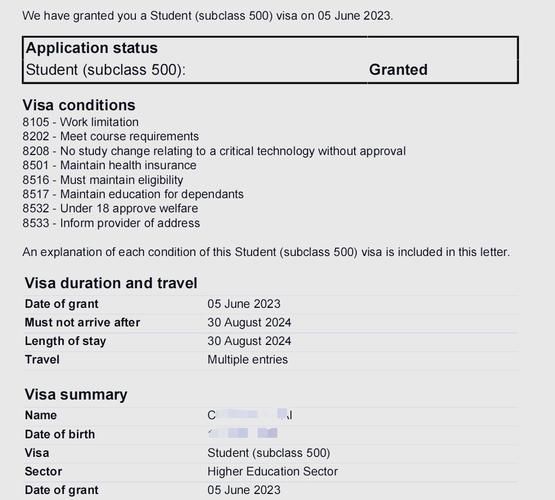The image size is (555, 500).
Task: Select 8517 Maintain education for dependants
Action: pos(133,194)
